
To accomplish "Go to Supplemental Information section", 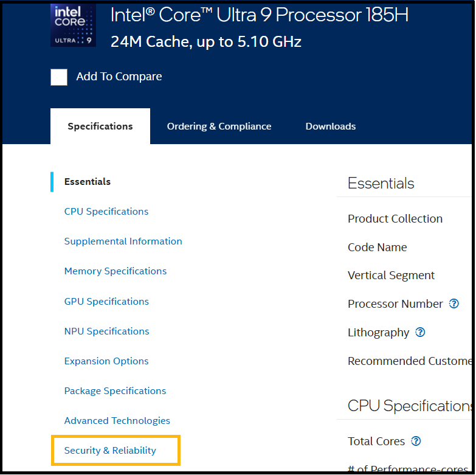I will pos(123,241).
